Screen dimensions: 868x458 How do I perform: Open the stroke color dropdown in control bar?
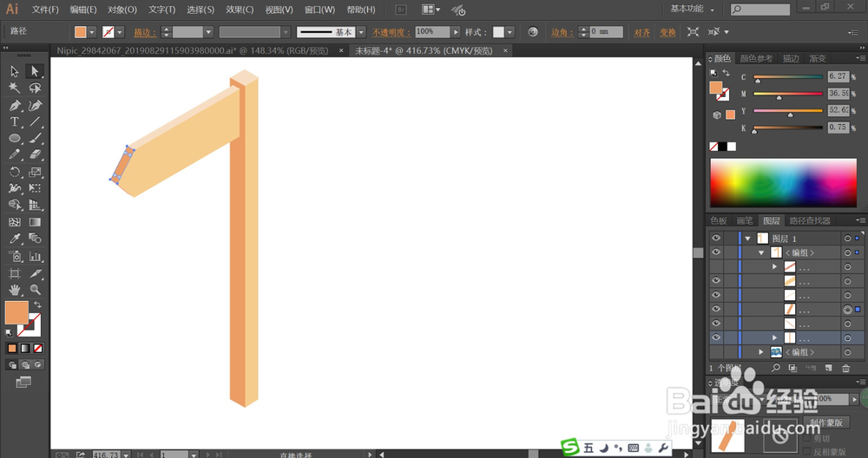(120, 32)
